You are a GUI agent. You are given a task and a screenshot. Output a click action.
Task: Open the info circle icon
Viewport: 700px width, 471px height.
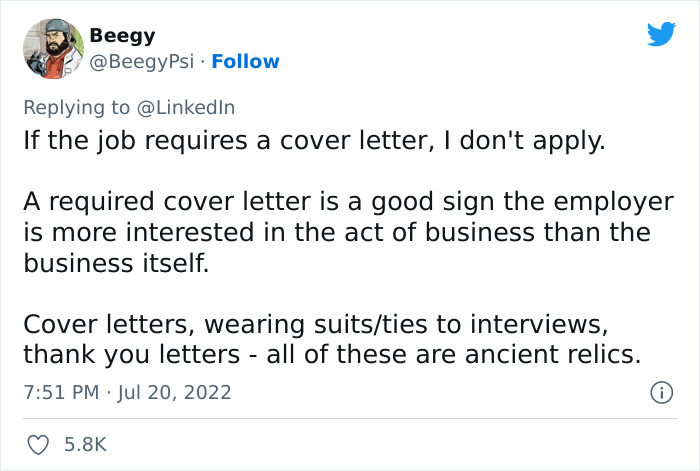660,393
